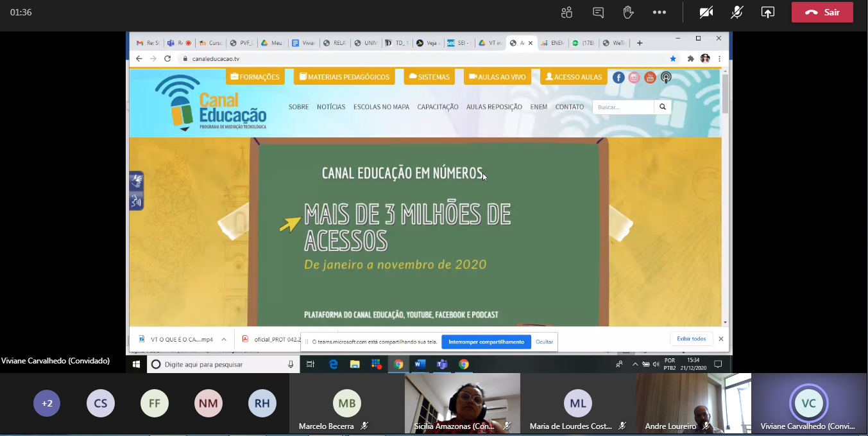The height and width of the screenshot is (436, 868).
Task: Open MATERIAIS PEDAGÓGICOS
Action: coord(345,77)
